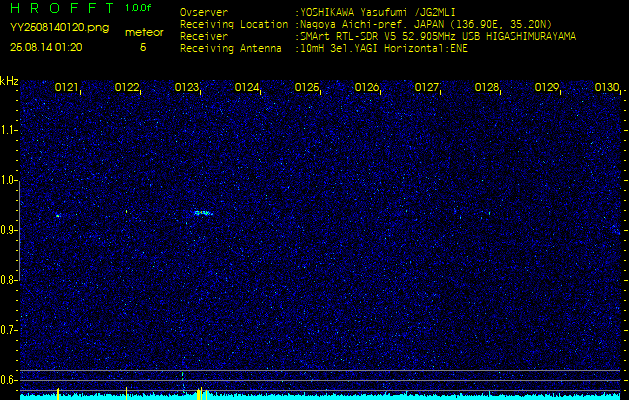Click the 0121 time marker
Screen dimensions: 629x400
pos(66,87)
